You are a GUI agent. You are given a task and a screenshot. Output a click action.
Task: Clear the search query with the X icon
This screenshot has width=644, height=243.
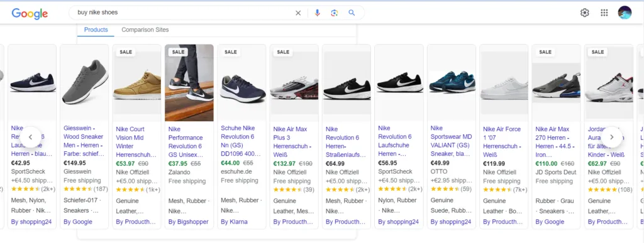298,13
